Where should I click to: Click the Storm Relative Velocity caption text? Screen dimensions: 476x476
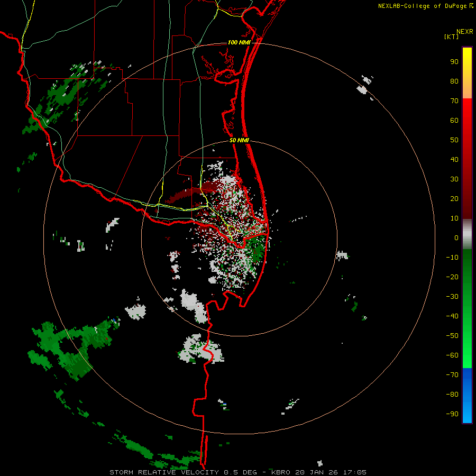coord(237,472)
